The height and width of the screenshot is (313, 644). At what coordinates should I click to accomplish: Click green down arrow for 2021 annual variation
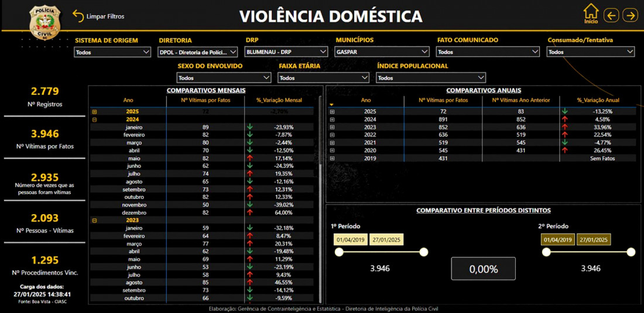click(564, 142)
